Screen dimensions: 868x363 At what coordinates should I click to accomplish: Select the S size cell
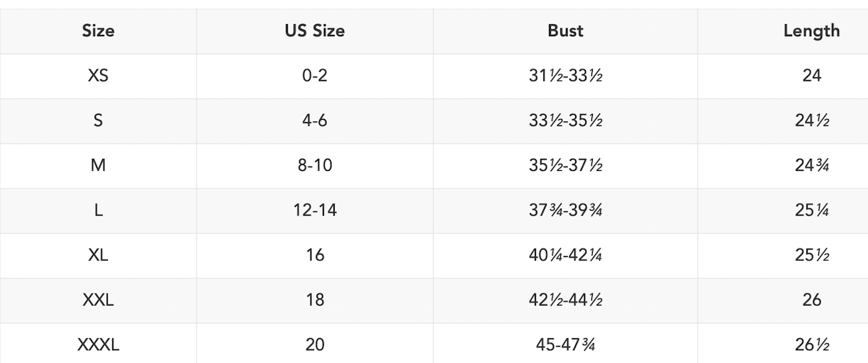pyautogui.click(x=98, y=121)
